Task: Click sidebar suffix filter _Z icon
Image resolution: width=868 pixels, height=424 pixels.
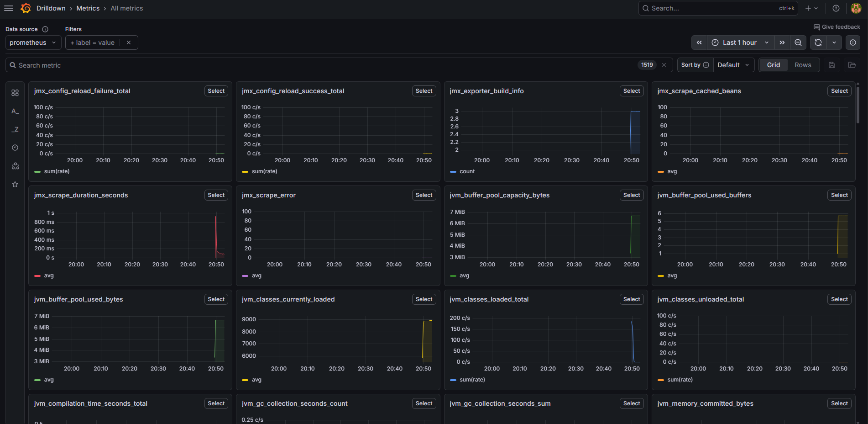Action: click(15, 129)
